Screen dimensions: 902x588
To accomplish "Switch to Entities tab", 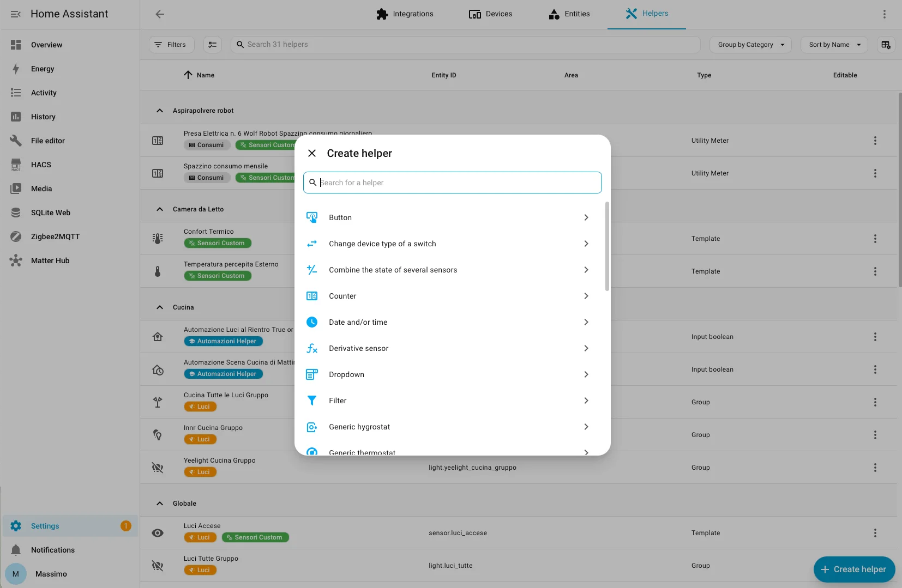I will pyautogui.click(x=569, y=14).
